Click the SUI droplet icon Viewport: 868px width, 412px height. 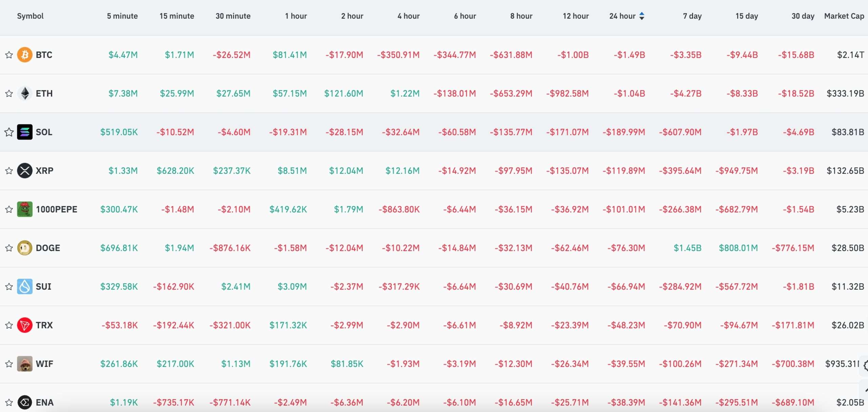tap(25, 286)
